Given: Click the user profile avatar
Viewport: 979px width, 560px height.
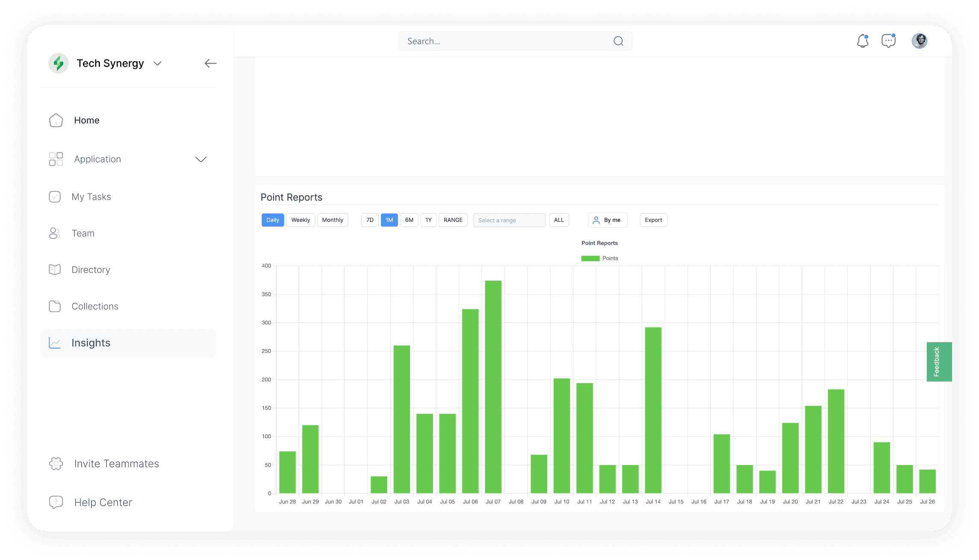Looking at the screenshot, I should [x=919, y=41].
